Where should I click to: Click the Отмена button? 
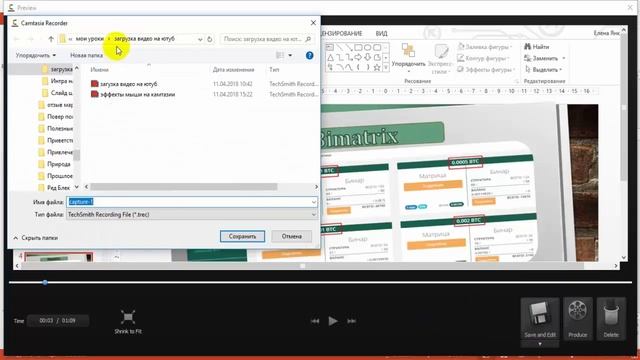click(x=291, y=236)
